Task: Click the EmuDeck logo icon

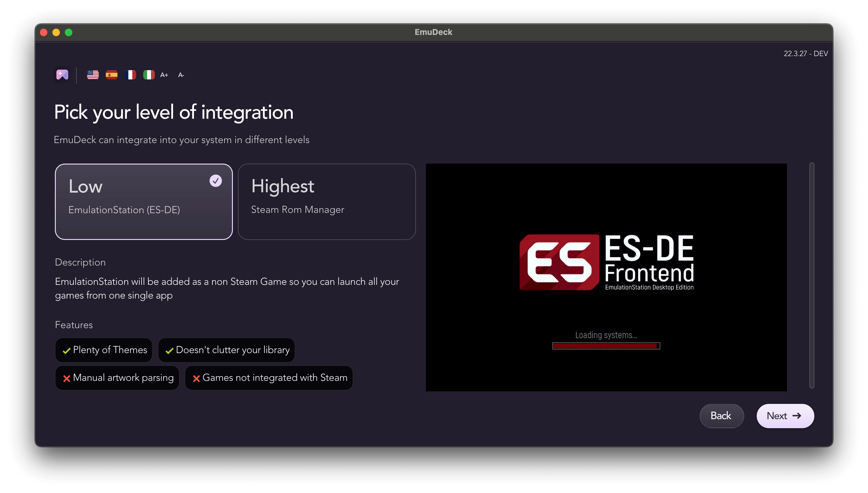Action: [62, 74]
